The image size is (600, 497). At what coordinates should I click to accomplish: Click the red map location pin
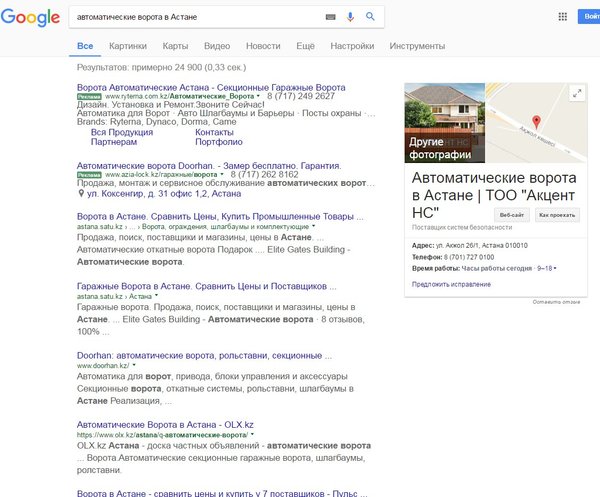(535, 122)
